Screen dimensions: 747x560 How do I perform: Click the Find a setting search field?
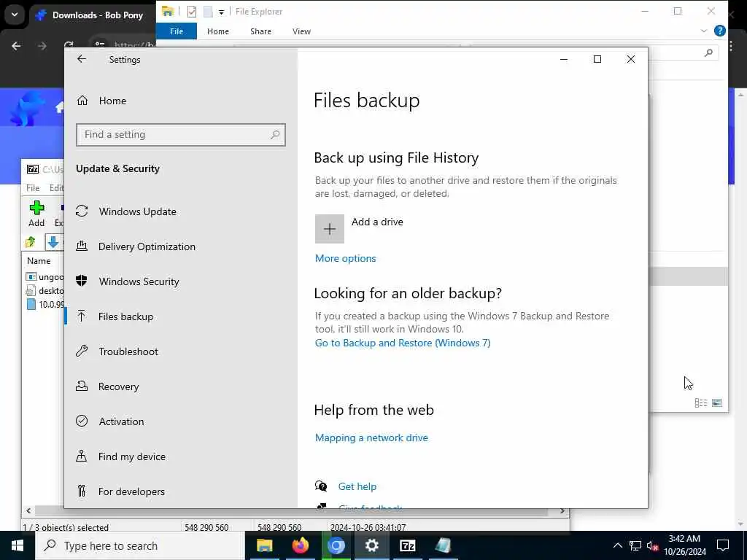point(181,135)
